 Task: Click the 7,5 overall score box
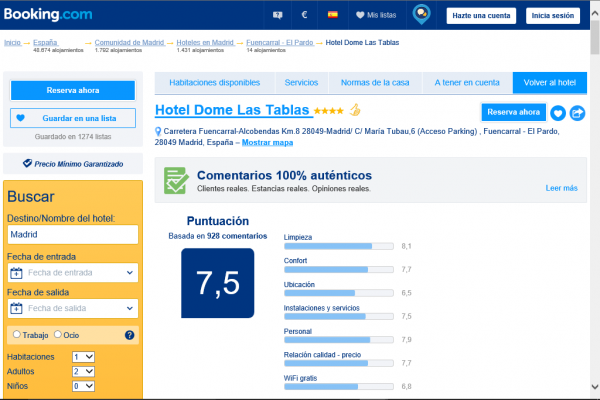coord(218,283)
